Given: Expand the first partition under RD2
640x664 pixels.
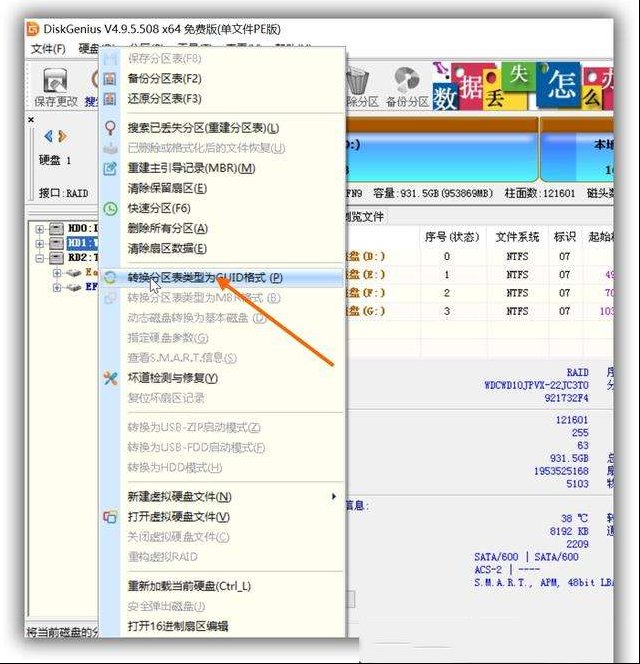Looking at the screenshot, I should point(57,273).
